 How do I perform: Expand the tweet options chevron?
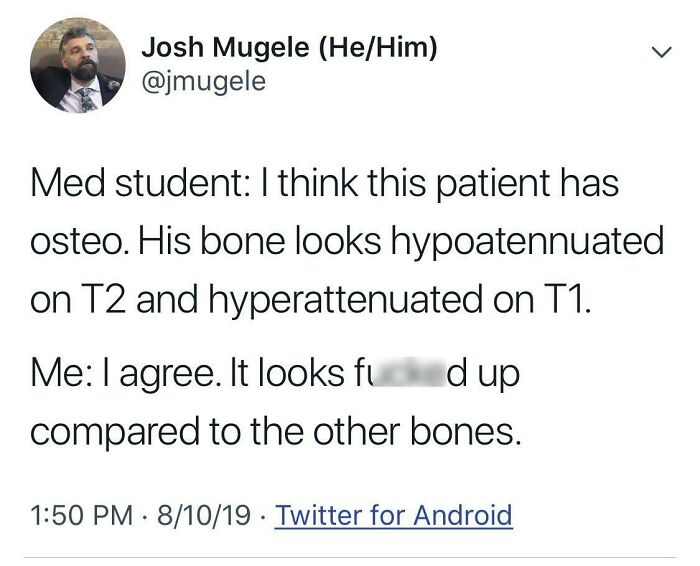click(657, 51)
